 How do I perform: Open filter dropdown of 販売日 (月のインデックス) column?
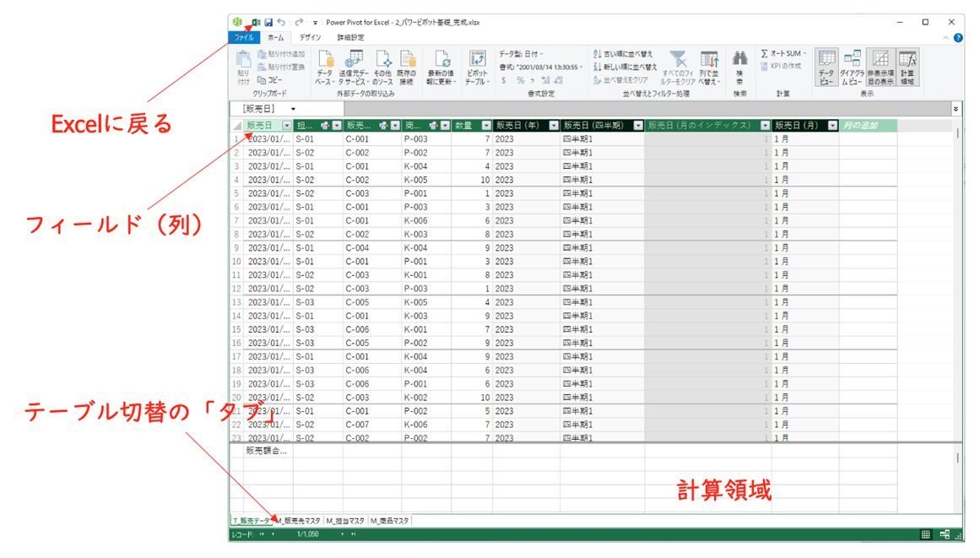click(765, 126)
